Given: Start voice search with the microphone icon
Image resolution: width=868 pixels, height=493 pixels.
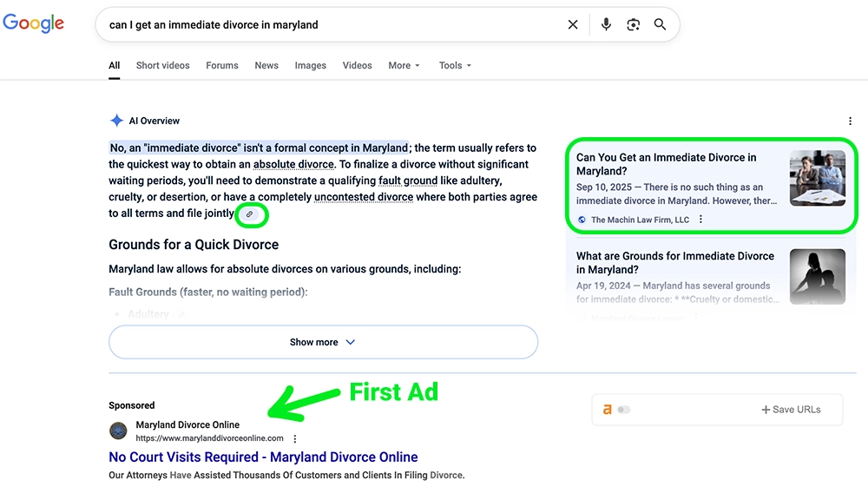Looking at the screenshot, I should [x=606, y=24].
